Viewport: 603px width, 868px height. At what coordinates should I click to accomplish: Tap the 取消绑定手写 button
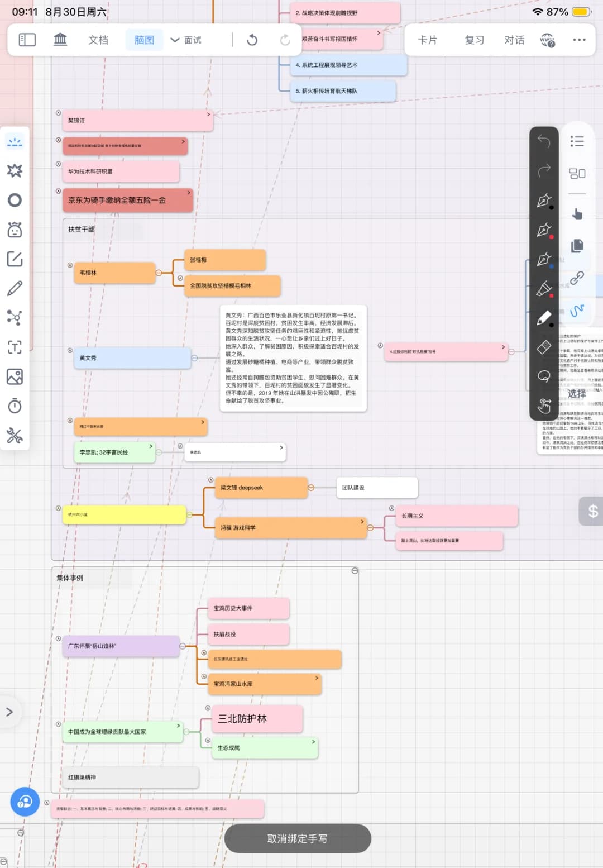pyautogui.click(x=298, y=838)
